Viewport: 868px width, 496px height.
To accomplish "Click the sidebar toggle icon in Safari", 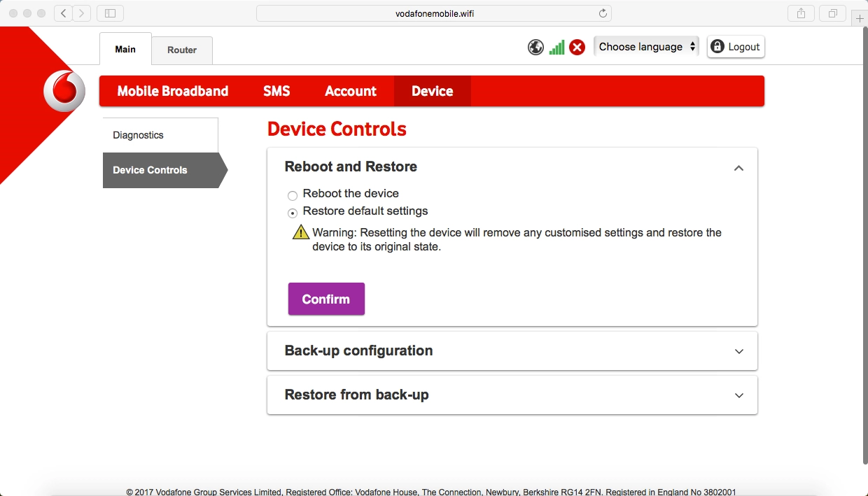I will [x=109, y=13].
